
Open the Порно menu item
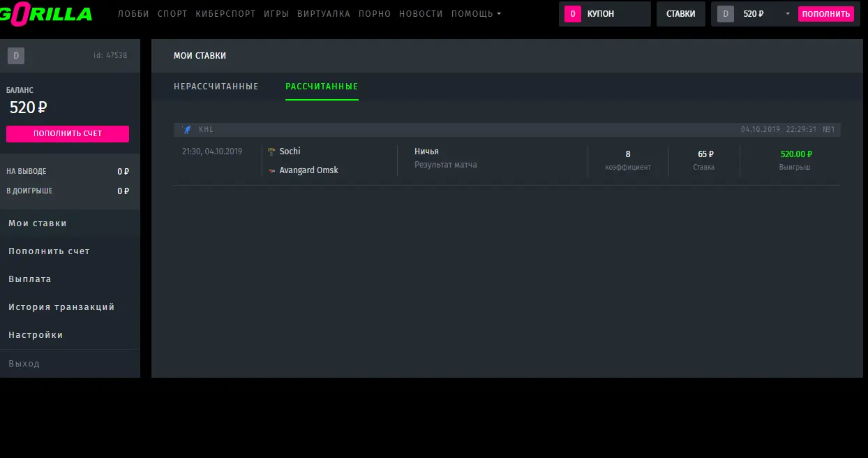375,14
